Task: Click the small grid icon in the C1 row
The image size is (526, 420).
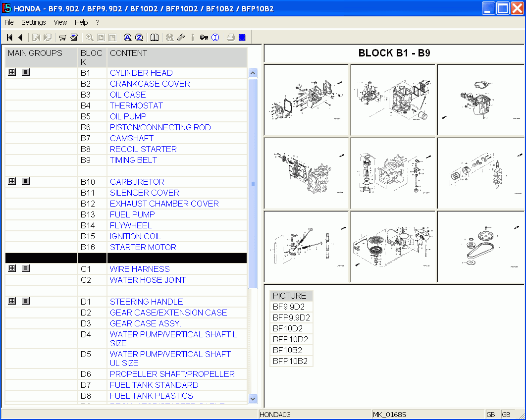Action: coord(26,268)
